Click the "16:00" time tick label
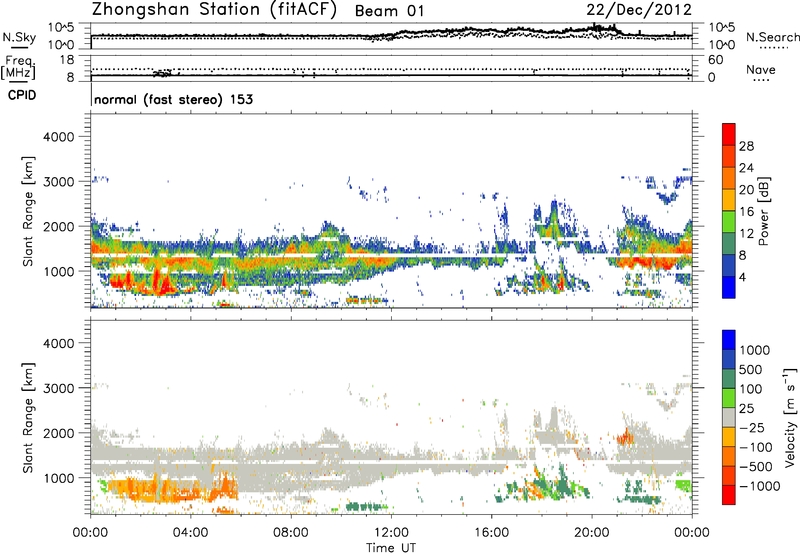 pyautogui.click(x=491, y=533)
